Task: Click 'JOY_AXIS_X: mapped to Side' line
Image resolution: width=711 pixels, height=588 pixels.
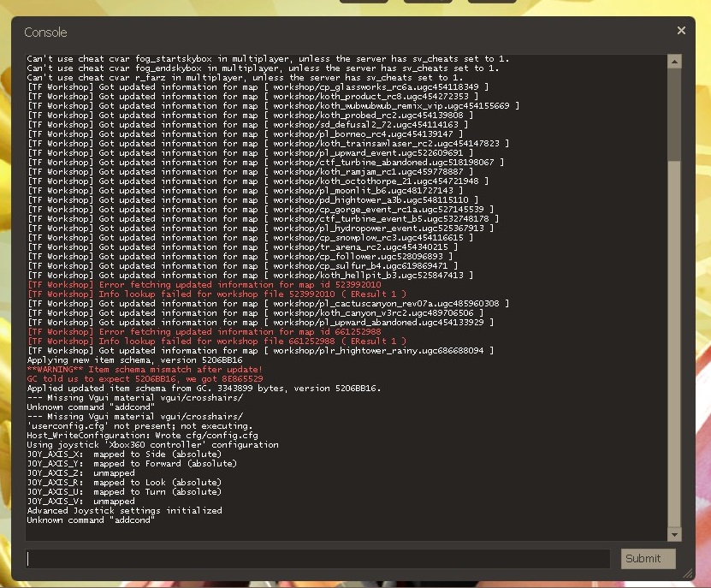Action: coord(124,454)
